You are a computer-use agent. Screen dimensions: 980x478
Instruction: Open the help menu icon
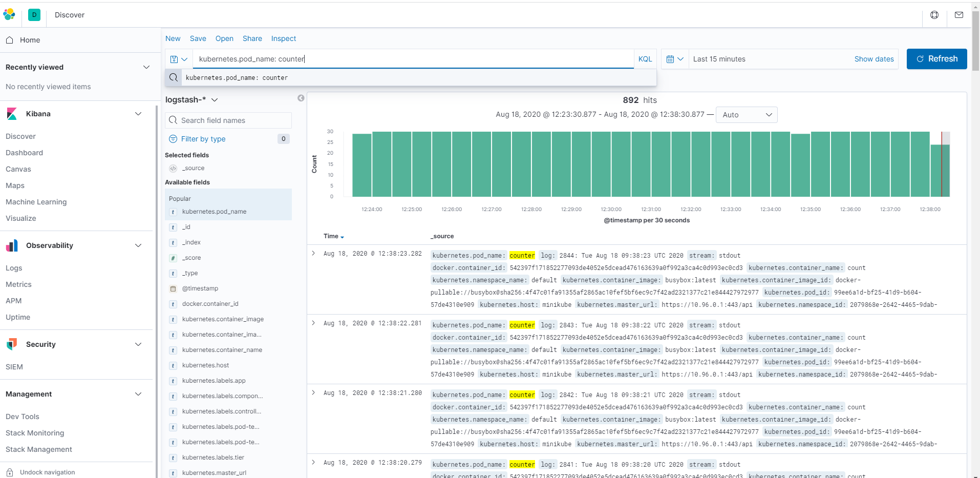point(934,15)
